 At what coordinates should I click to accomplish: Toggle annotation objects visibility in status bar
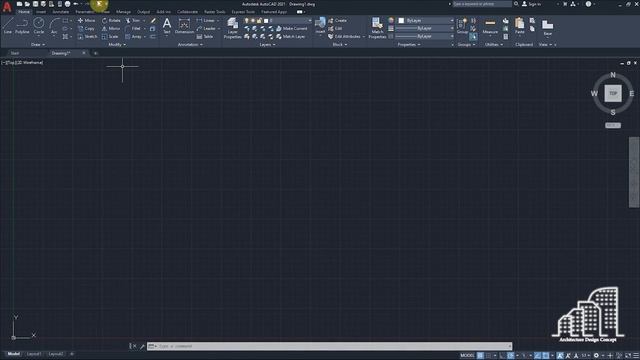[x=560, y=356]
